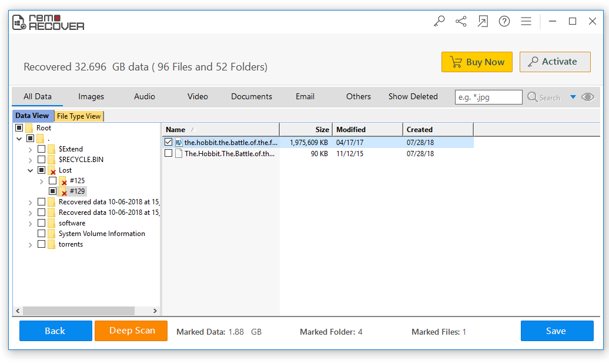Switch to the Images tab
The width and height of the screenshot is (609, 364).
click(x=91, y=97)
